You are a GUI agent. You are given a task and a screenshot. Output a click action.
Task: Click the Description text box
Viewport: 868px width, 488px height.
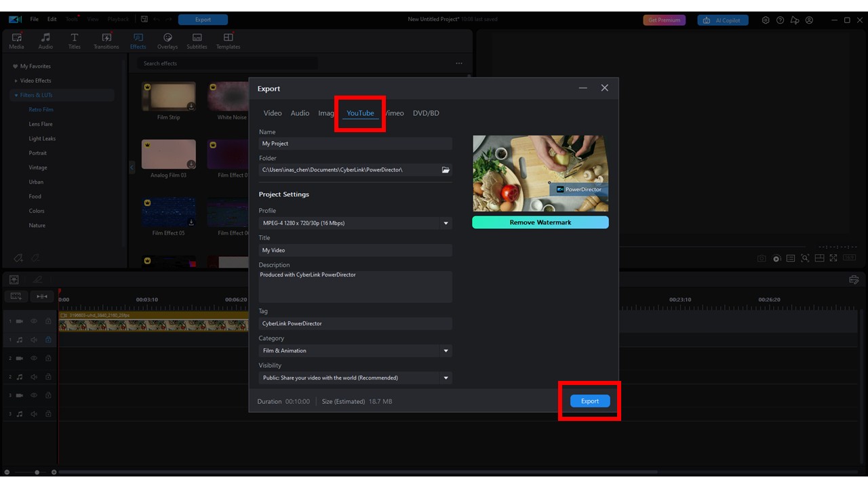(355, 287)
